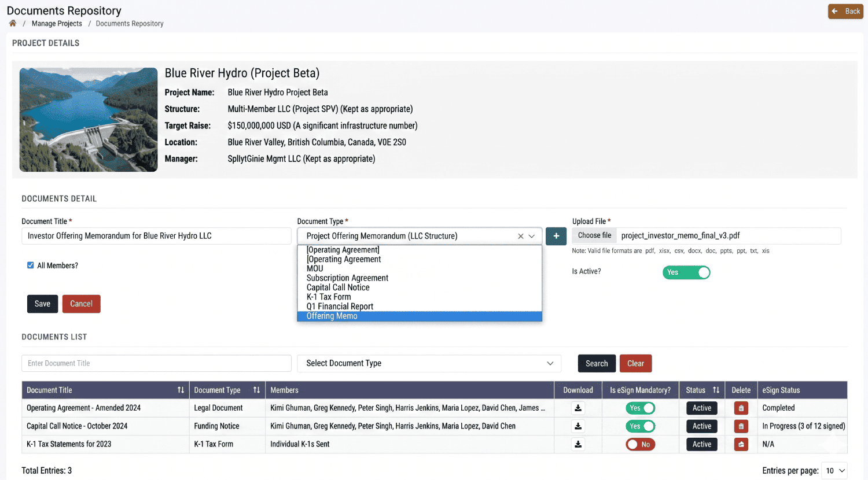Click Active status for Operating Agreement - Amended 2024
This screenshot has width=868, height=480.
702,408
